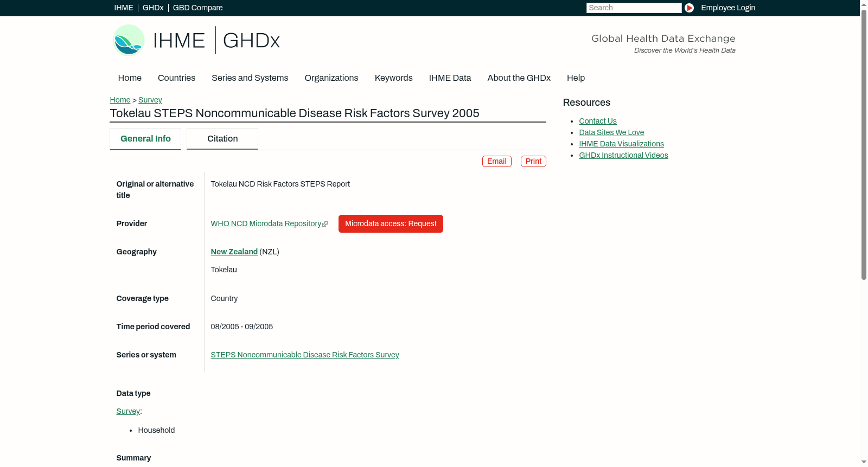Open GHDx Instructional Videos link
Screen dimensions: 868x467
pyautogui.click(x=623, y=155)
